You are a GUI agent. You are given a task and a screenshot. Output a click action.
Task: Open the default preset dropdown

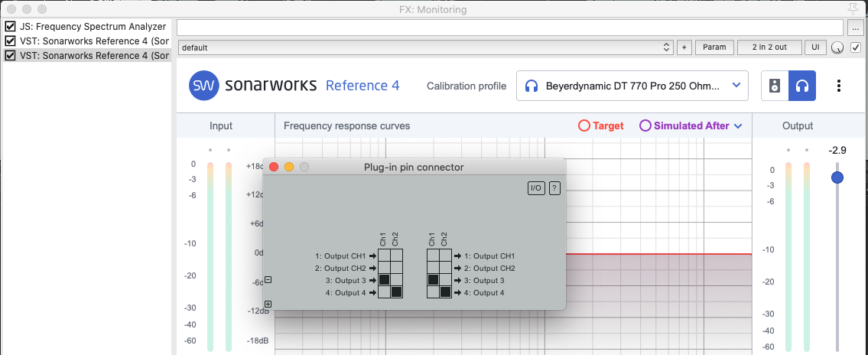(x=426, y=47)
